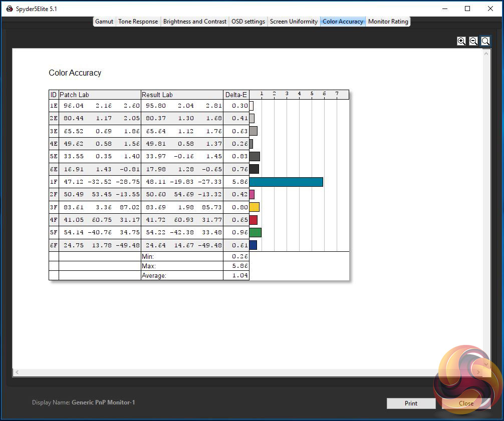504x421 pixels.
Task: Click the magenta 2F Delta-E bar
Action: pyautogui.click(x=251, y=194)
